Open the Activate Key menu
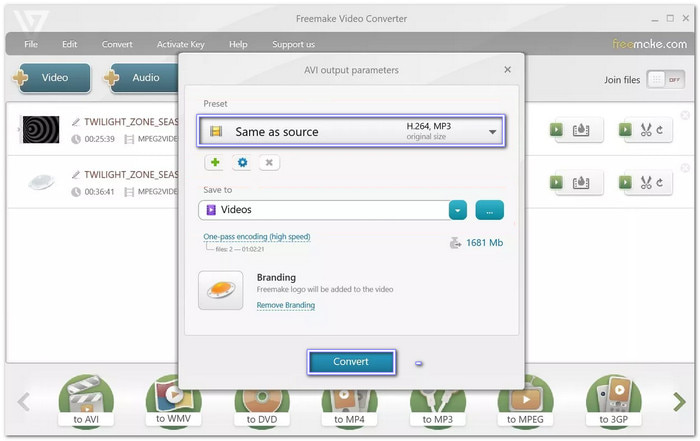 180,44
